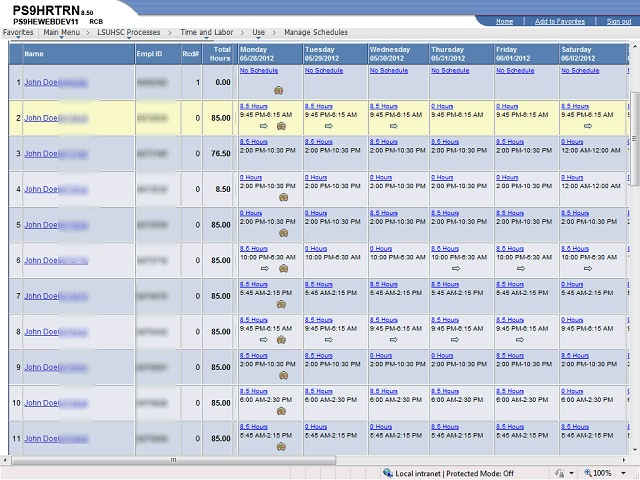Screen dimensions: 640x480
Task: Click the person icon in row 11 Monday cell
Action: [281, 447]
